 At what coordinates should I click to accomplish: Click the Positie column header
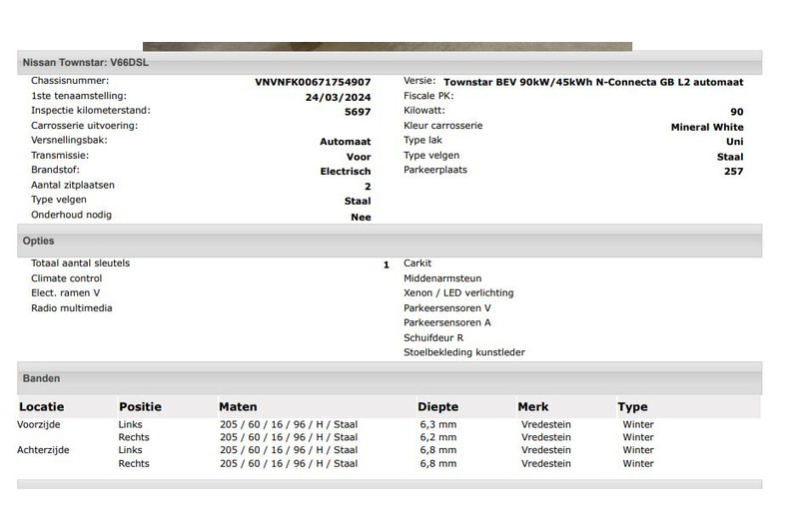140,406
